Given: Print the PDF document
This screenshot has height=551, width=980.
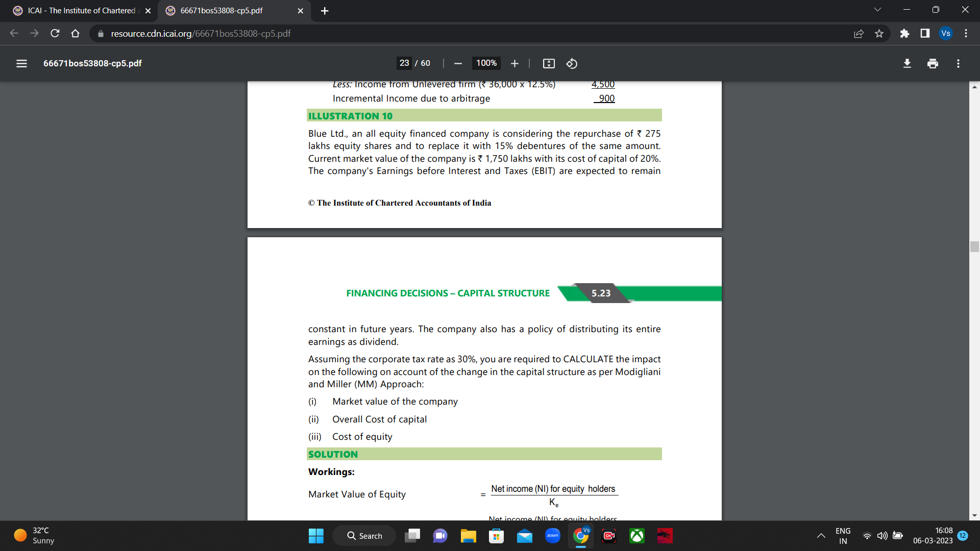Looking at the screenshot, I should coord(933,63).
